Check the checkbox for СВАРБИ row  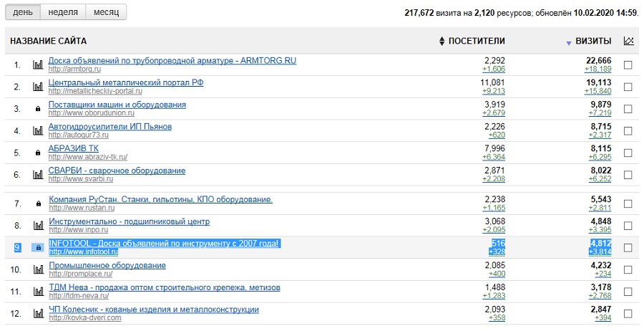tap(628, 175)
